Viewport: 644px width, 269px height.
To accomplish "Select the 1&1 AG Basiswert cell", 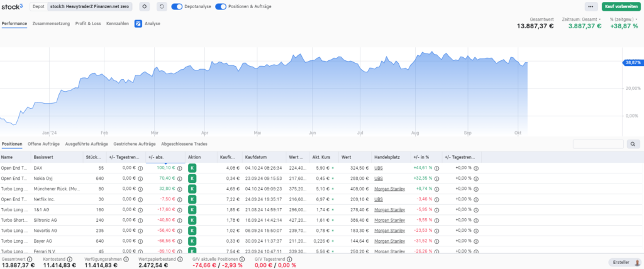I will pyautogui.click(x=57, y=209).
